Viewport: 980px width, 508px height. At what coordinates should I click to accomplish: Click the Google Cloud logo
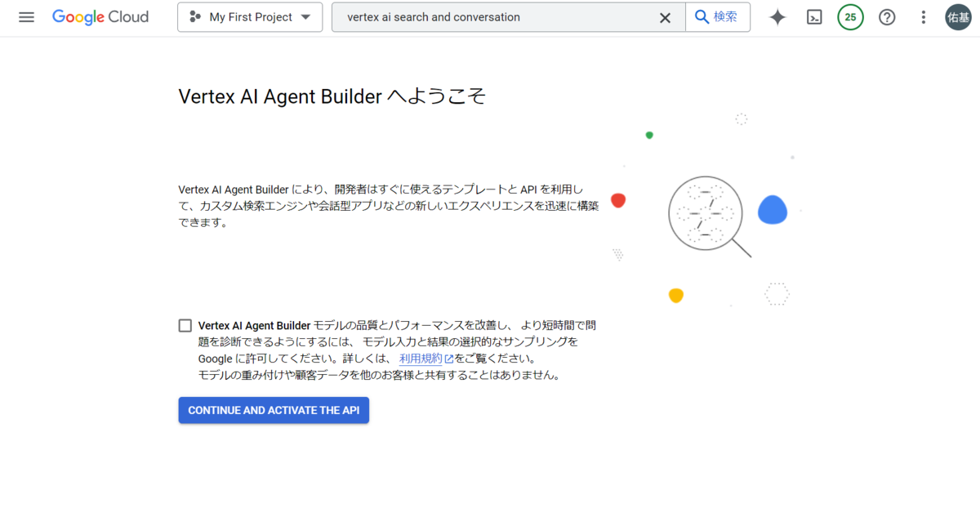[x=100, y=17]
